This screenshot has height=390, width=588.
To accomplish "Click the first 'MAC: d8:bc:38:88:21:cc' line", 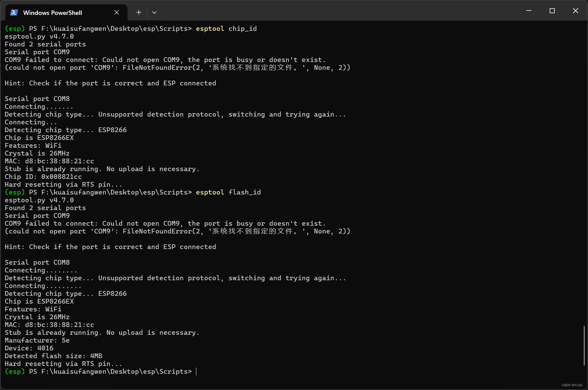I will 49,161.
